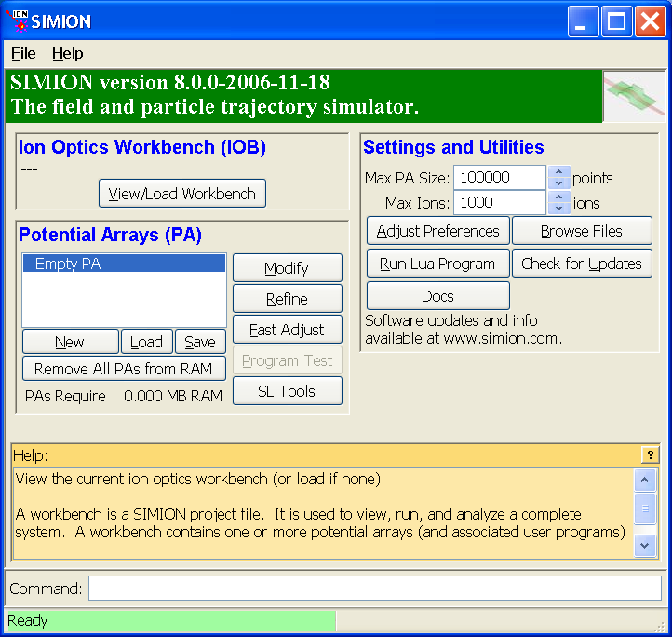
Task: Click in the Command input field
Action: pyautogui.click(x=375, y=588)
